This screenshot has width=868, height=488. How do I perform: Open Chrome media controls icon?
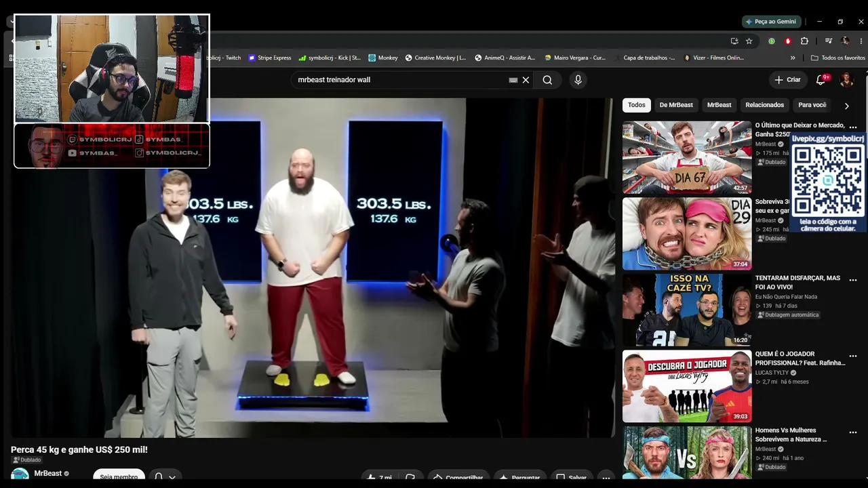pos(828,41)
